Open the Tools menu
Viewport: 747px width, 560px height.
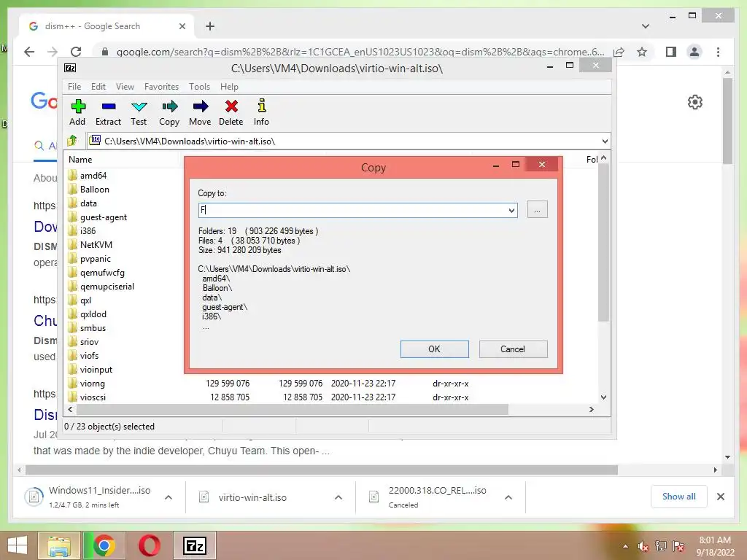point(199,87)
